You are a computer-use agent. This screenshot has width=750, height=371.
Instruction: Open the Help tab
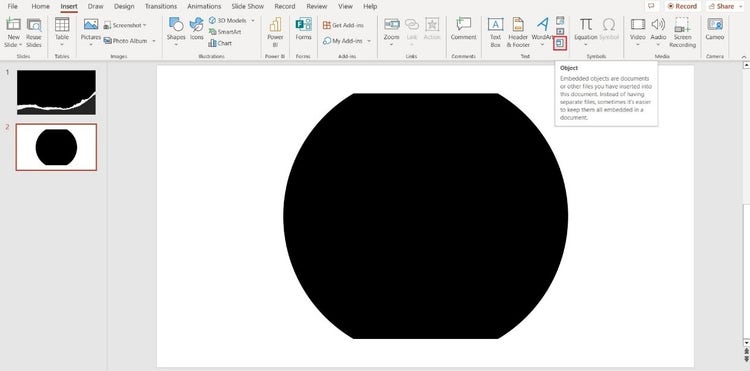[370, 6]
